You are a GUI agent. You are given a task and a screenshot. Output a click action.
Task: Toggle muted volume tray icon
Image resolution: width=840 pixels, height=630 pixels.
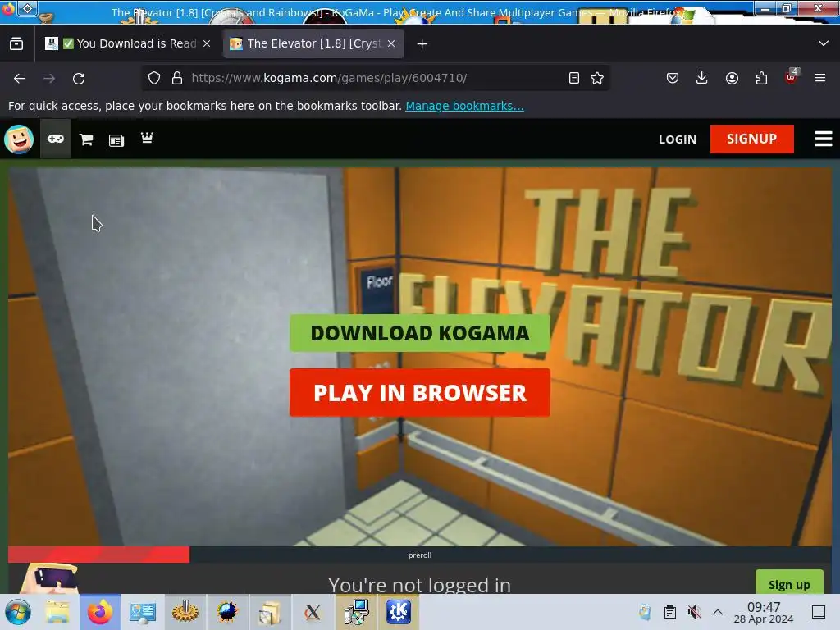click(694, 612)
